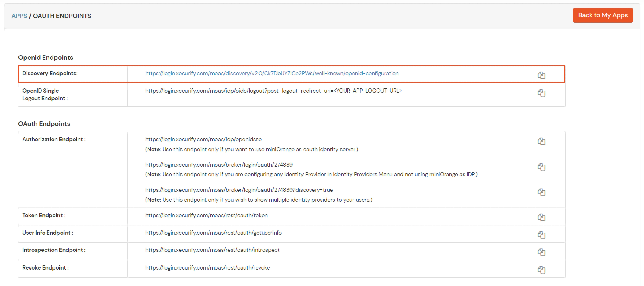Click the User Info Endpoint label
Screen dimensions: 644x286
48,233
